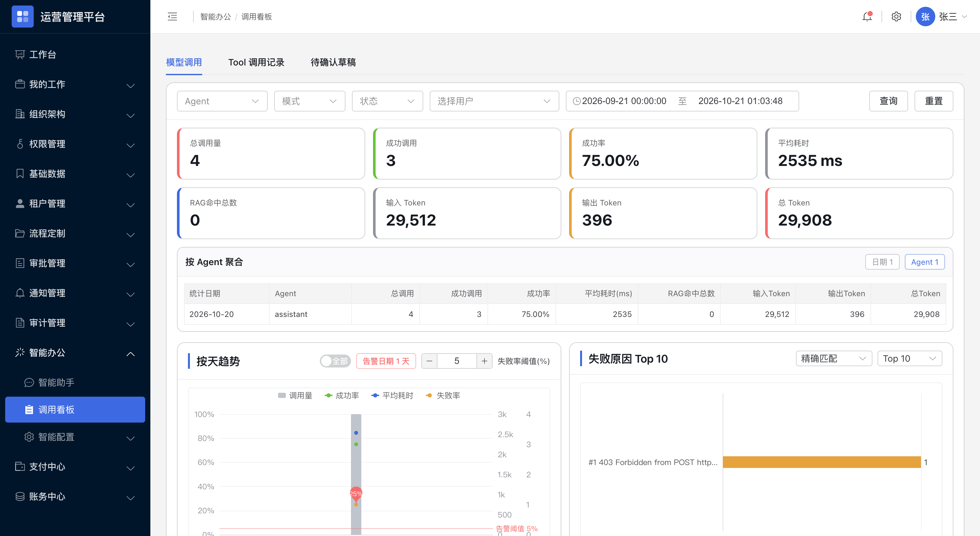
Task: Click the 智能助手 chat bubble icon
Action: 29,382
